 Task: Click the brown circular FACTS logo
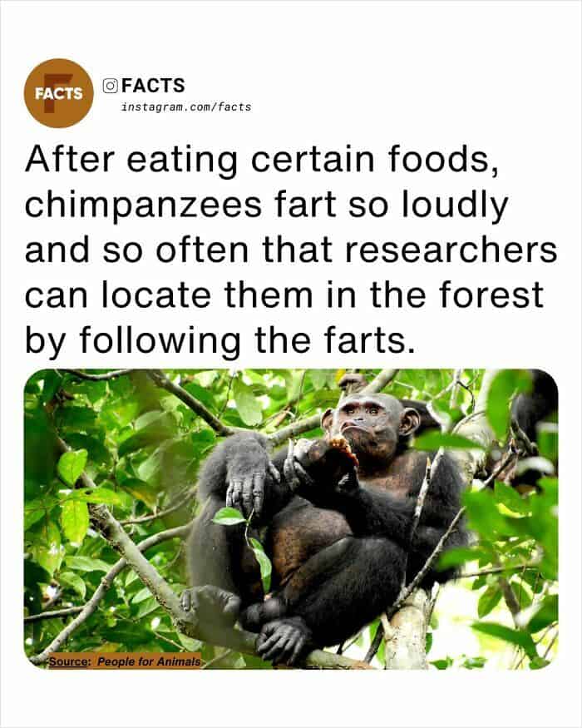(x=58, y=93)
